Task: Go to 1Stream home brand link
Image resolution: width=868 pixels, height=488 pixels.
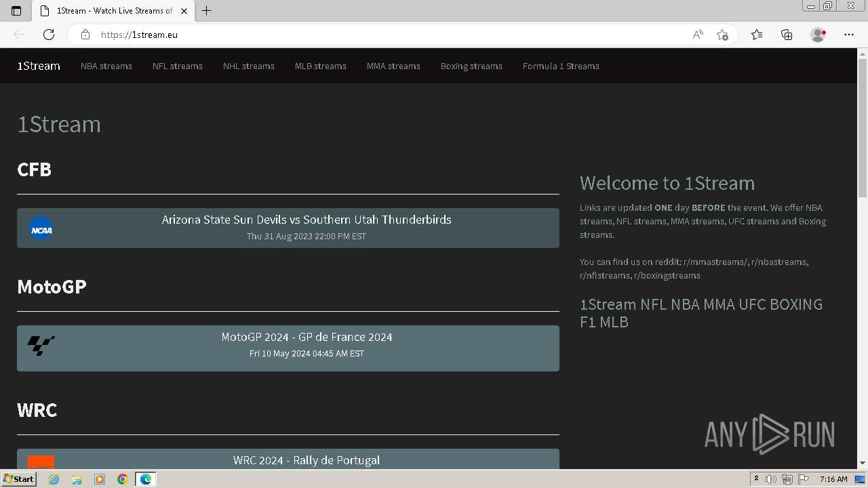Action: pos(39,66)
